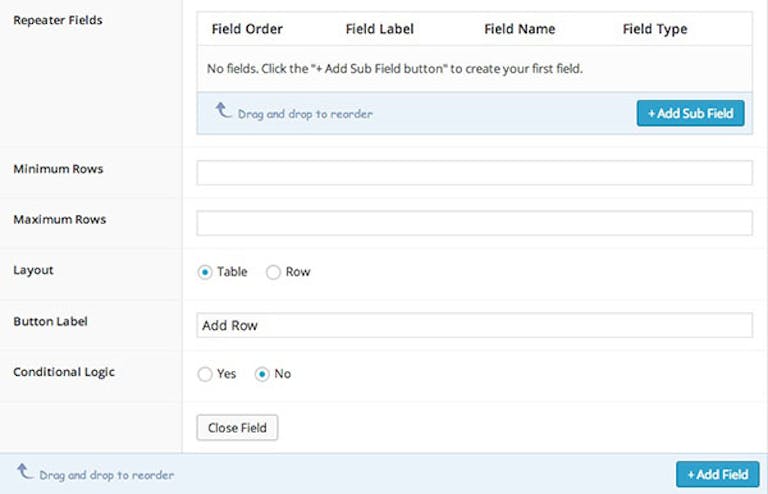
Task: Click the Field Type column header
Action: click(655, 29)
